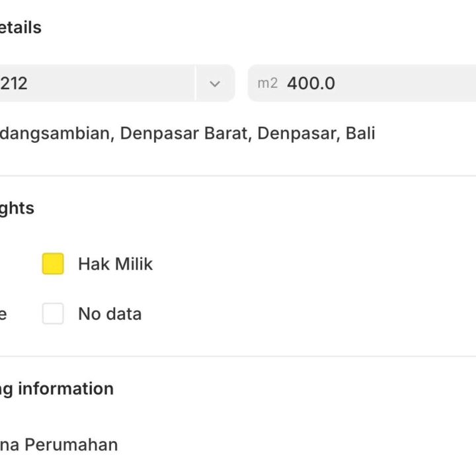Screen dimensions: 476x476
Task: Toggle the Hak Milik label
Action: click(115, 264)
